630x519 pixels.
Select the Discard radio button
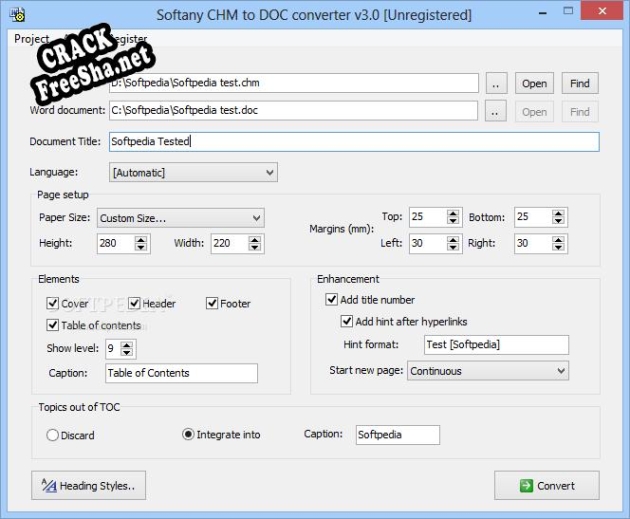[53, 435]
